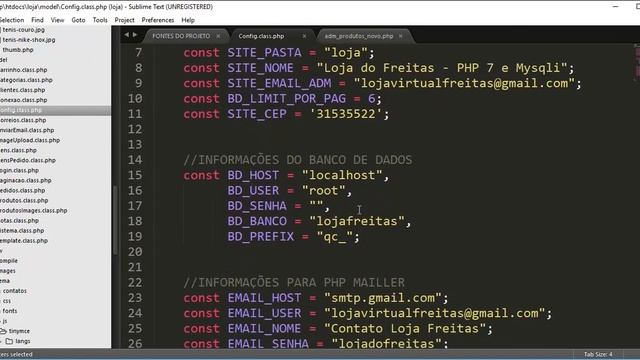Viewport: 640px width, 360px height.
Task: Open conexao.class.php in sidebar
Action: pyautogui.click(x=23, y=100)
